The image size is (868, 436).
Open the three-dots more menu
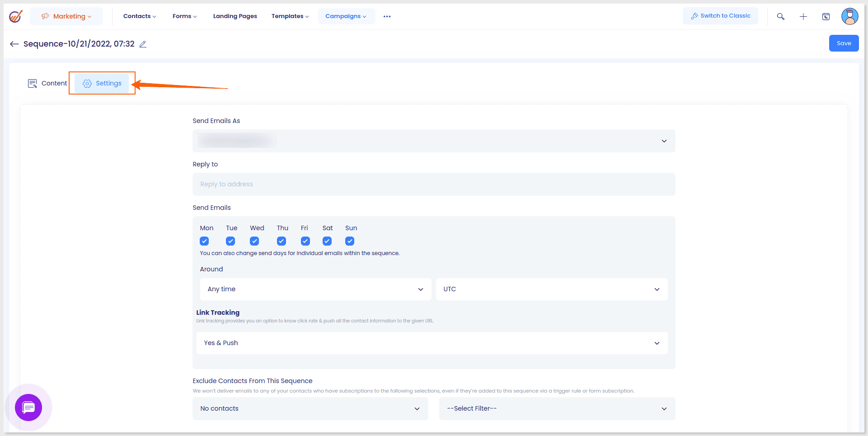click(x=387, y=16)
